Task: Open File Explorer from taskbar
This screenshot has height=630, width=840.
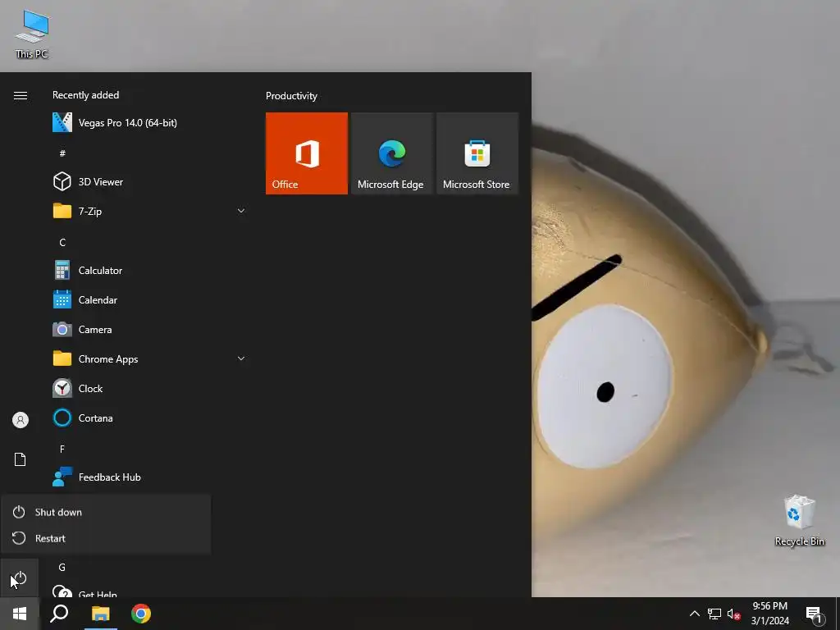Action: pos(100,614)
